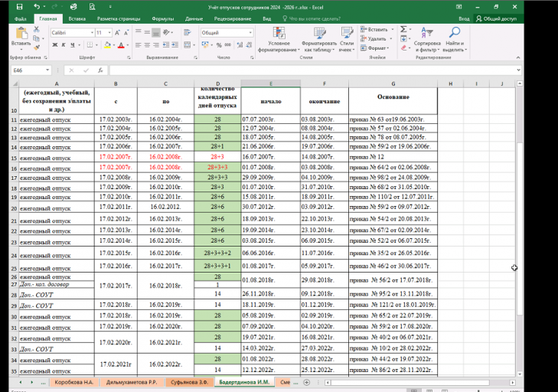
Task: Collapse the ribbon with the chevron
Action: pos(517,57)
